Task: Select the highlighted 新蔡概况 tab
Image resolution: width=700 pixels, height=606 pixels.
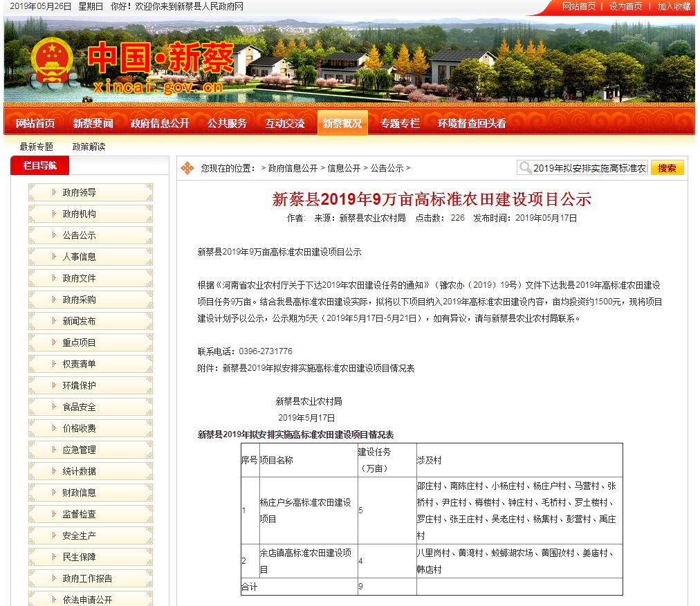Action: click(x=342, y=123)
